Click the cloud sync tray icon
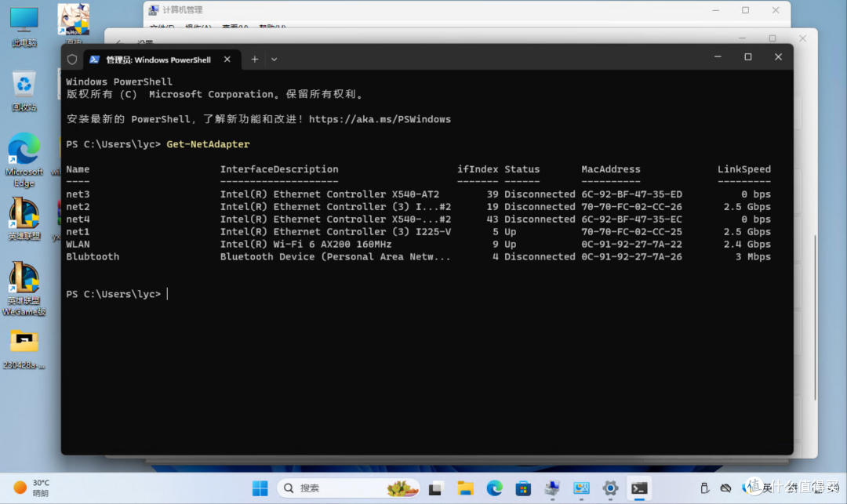847x504 pixels. click(725, 488)
